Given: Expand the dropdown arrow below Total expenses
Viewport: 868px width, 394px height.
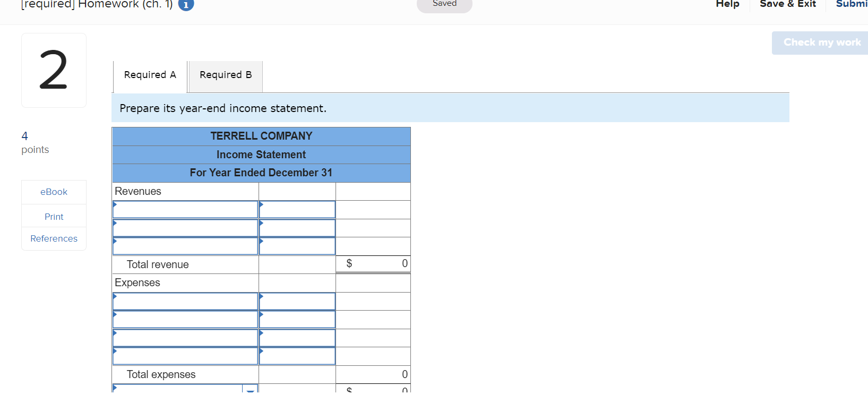Looking at the screenshot, I should 250,389.
